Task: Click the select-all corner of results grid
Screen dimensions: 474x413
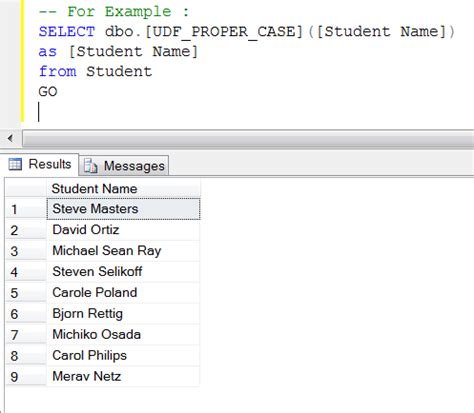Action: (x=26, y=189)
